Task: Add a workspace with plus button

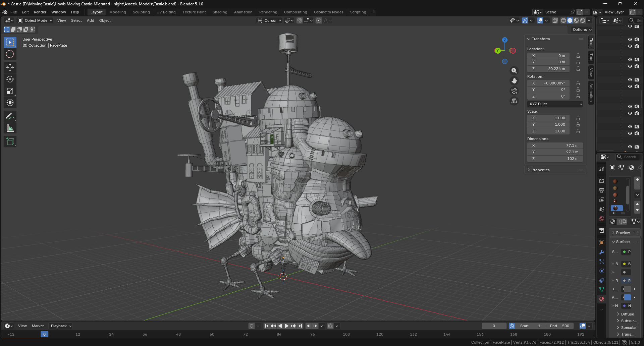Action: point(373,12)
